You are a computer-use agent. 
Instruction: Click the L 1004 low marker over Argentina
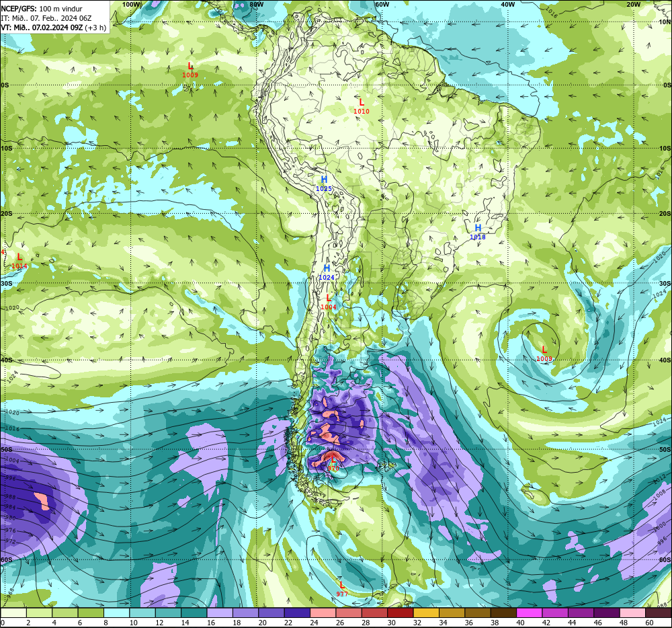(329, 302)
